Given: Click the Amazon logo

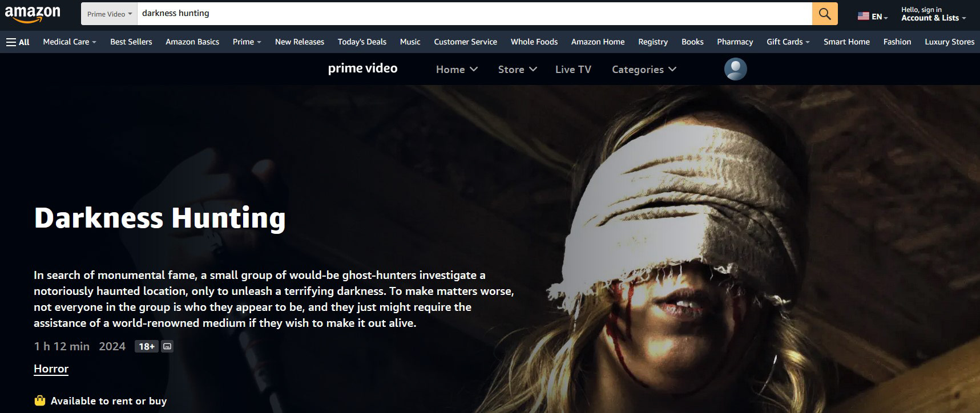Looking at the screenshot, I should click(33, 14).
